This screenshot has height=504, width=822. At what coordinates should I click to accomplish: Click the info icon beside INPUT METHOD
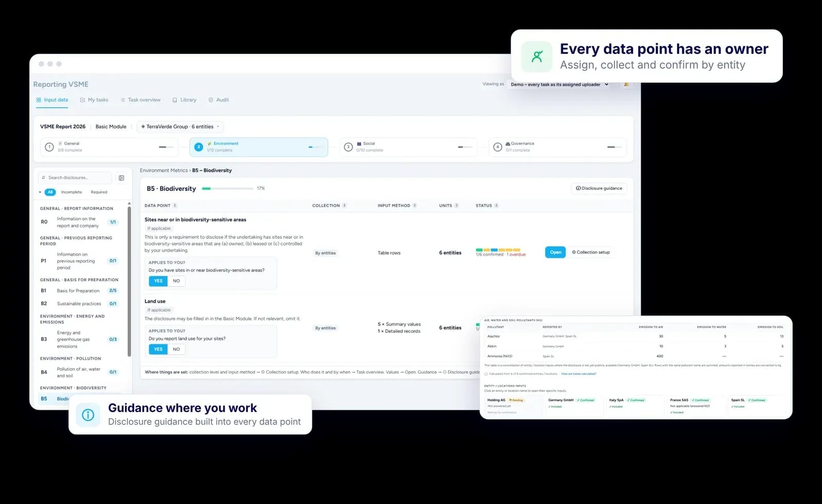tap(415, 206)
